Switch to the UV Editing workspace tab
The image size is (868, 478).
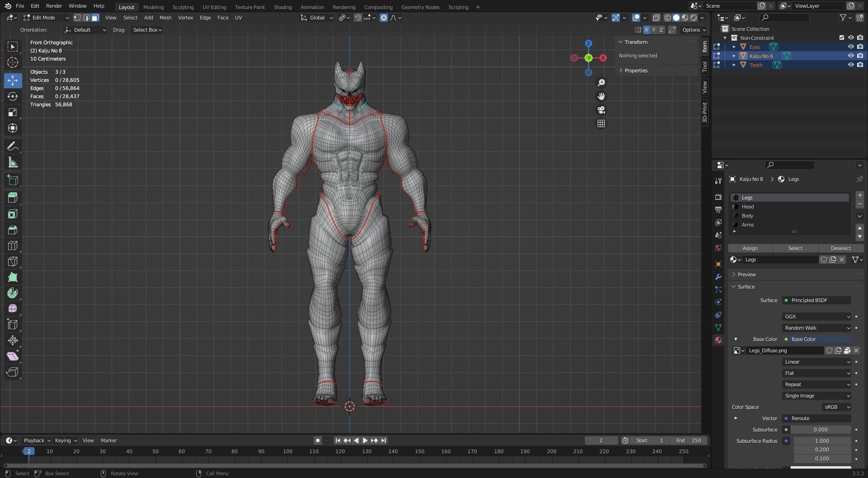click(x=214, y=7)
